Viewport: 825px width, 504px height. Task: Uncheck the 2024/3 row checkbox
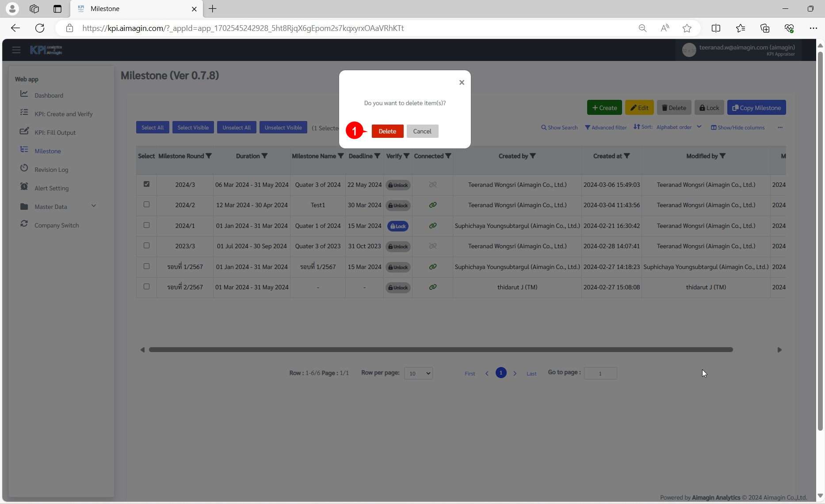coord(146,184)
